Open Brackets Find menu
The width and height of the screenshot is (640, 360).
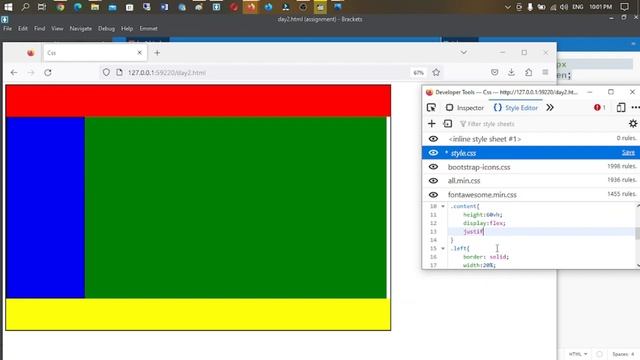pyautogui.click(x=40, y=29)
